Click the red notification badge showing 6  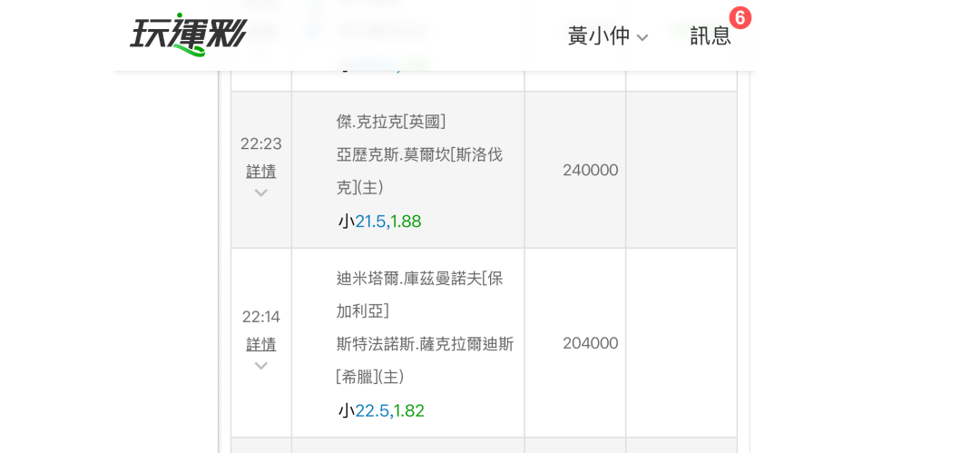[740, 18]
